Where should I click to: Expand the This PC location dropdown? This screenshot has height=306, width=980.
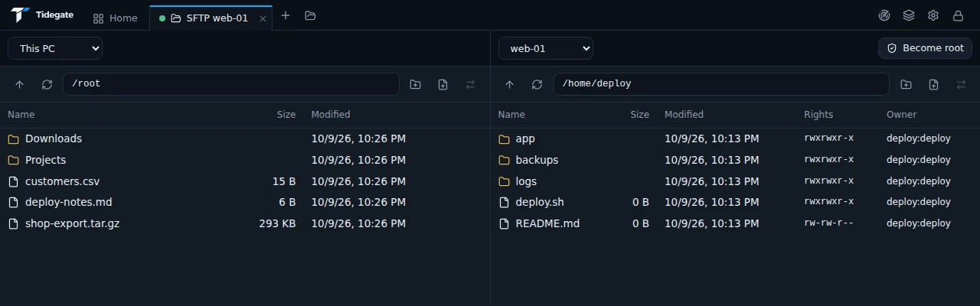55,48
